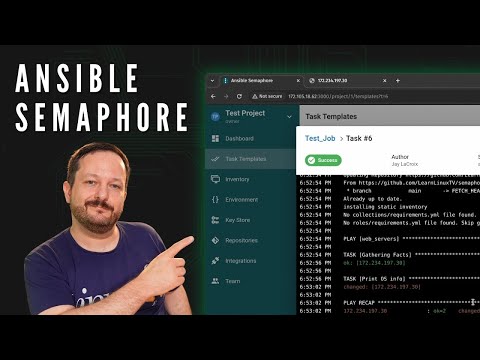Open the tab search dropdown arrow
The height and width of the screenshot is (360, 480).
coord(212,81)
